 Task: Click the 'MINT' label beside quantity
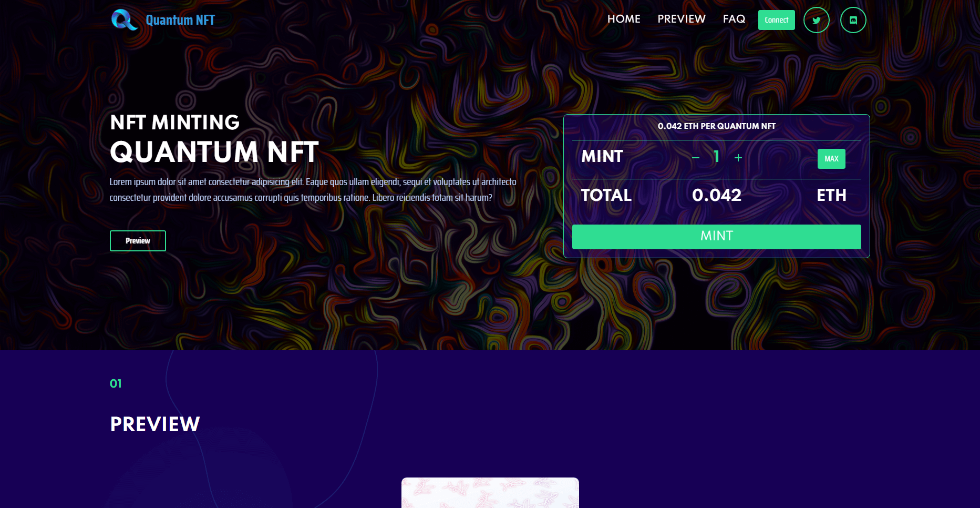602,157
